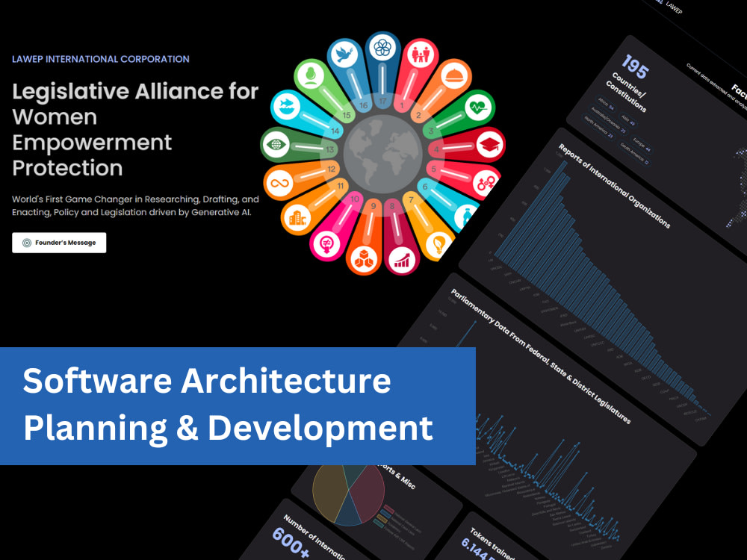Screen dimensions: 747x560
Task: Click the Founder's Message button
Action: click(59, 243)
